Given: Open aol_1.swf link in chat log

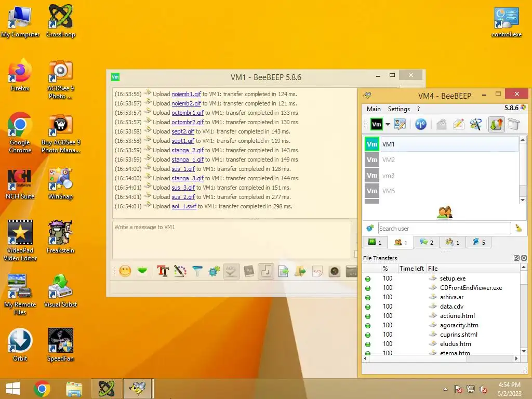Looking at the screenshot, I should point(184,206).
